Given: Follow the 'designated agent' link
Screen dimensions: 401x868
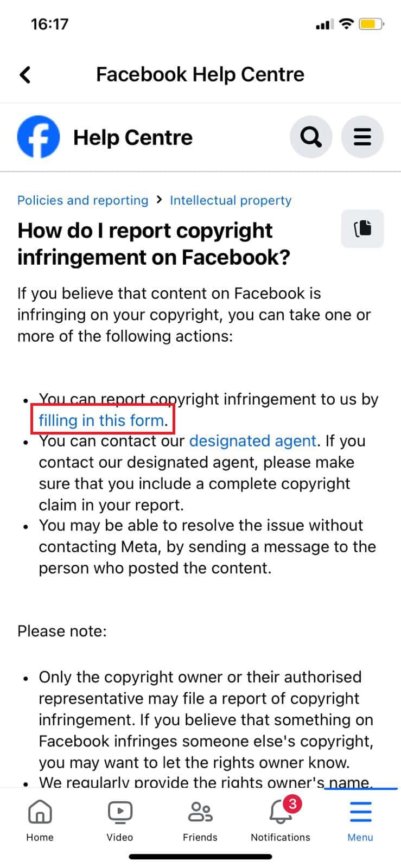Looking at the screenshot, I should click(252, 441).
